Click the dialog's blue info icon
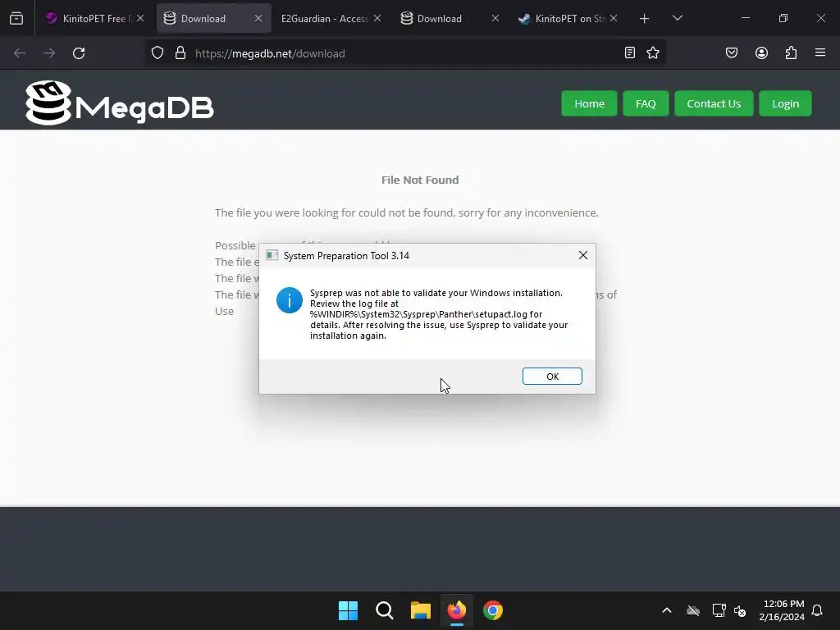The width and height of the screenshot is (840, 630). click(290, 300)
